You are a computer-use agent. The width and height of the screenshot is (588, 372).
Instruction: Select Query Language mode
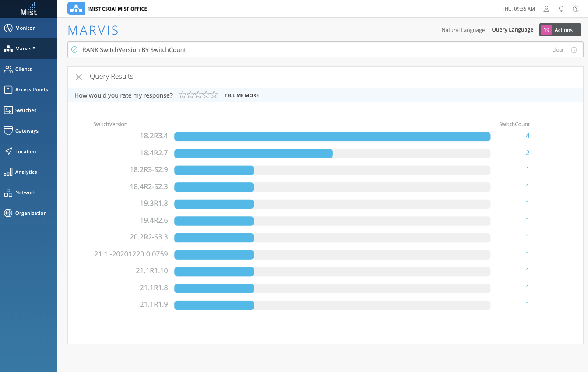pos(512,30)
